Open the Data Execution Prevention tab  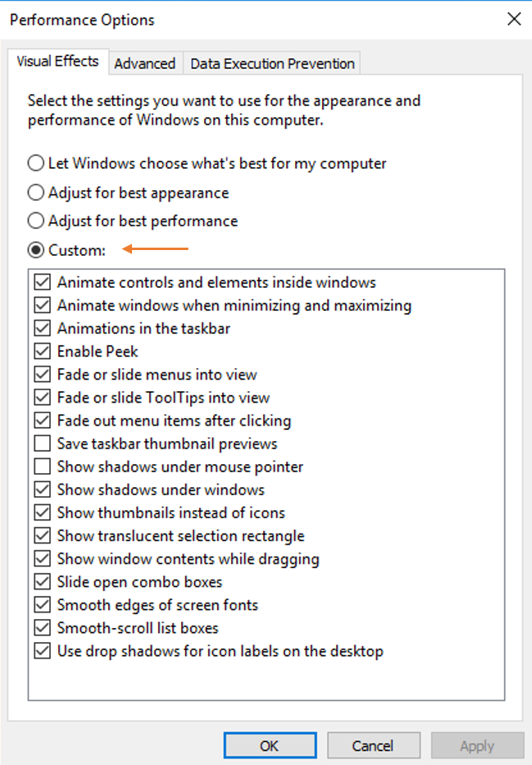(x=271, y=63)
